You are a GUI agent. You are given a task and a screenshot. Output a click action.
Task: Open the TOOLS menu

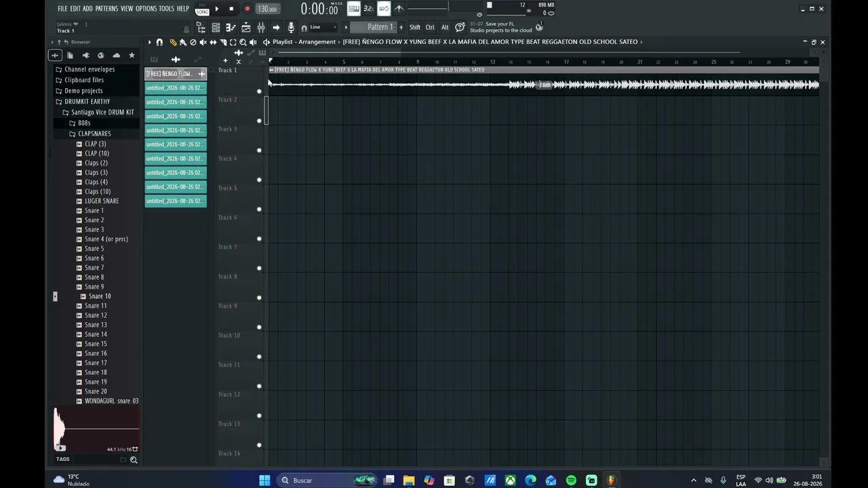166,9
